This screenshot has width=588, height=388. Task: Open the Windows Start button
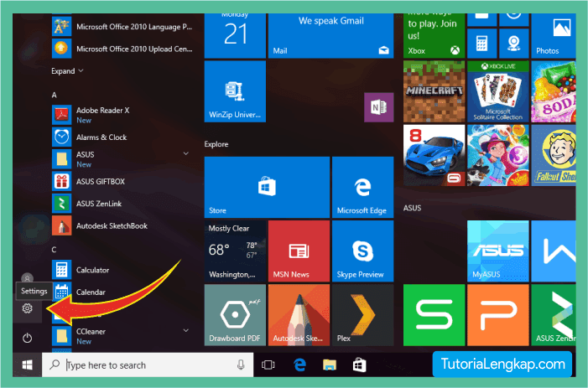(27, 365)
